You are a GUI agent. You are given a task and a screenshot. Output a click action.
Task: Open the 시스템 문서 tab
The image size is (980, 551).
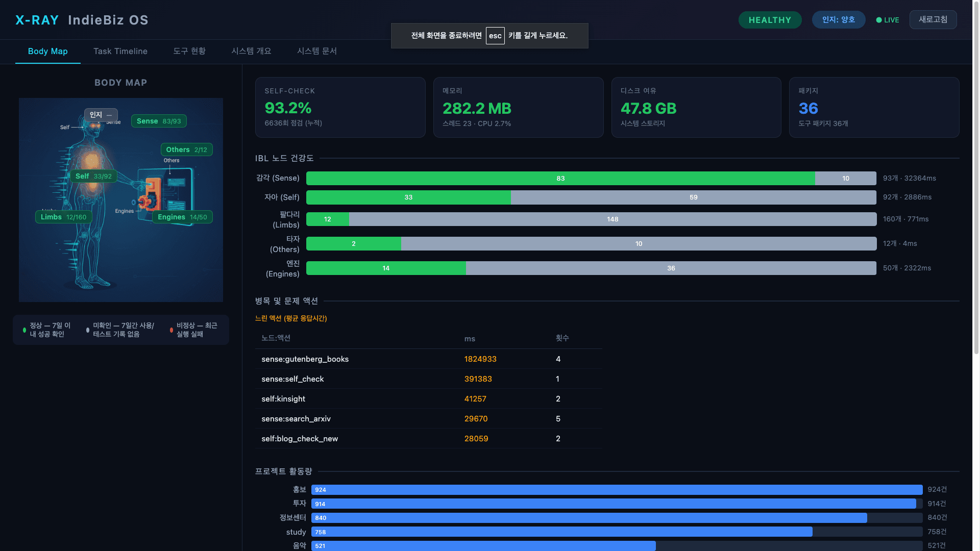(317, 51)
